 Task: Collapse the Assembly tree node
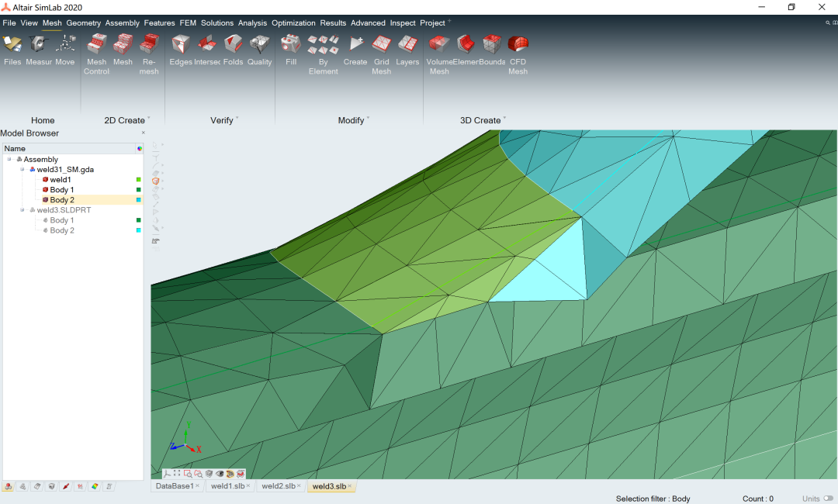(x=9, y=159)
